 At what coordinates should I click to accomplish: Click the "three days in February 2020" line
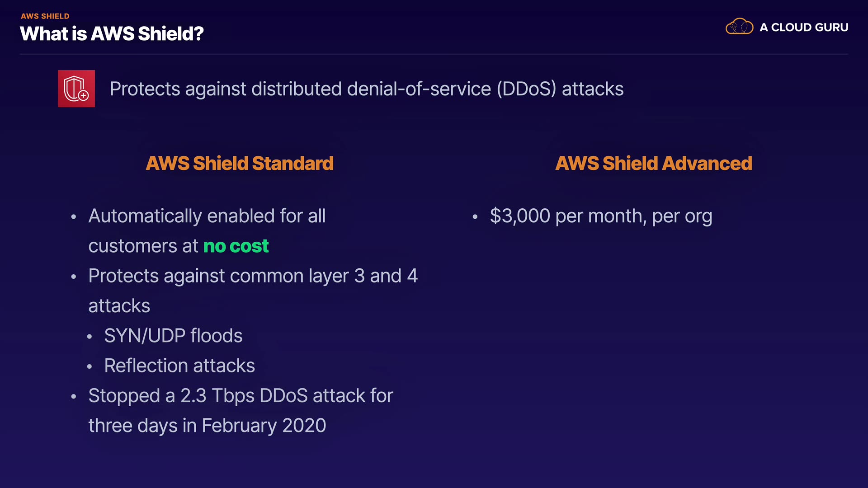tap(207, 426)
